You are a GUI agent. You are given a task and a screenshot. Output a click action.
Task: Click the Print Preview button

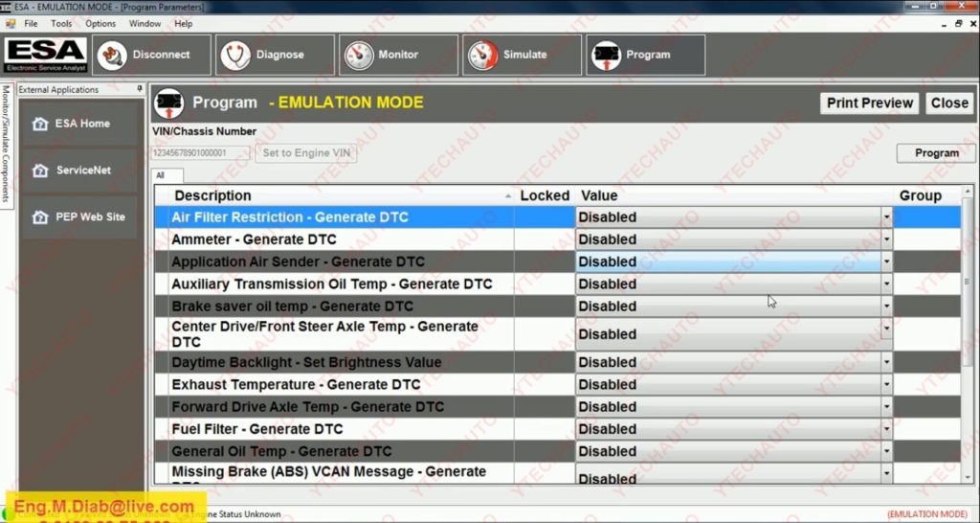tap(869, 103)
